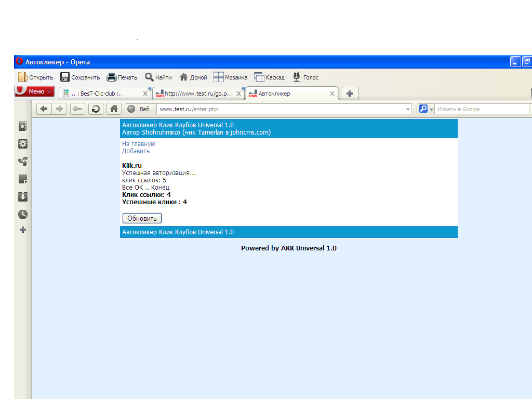This screenshot has height=399, width=532.
Task: Switch to the BesT-Clic-club tab
Action: click(105, 94)
